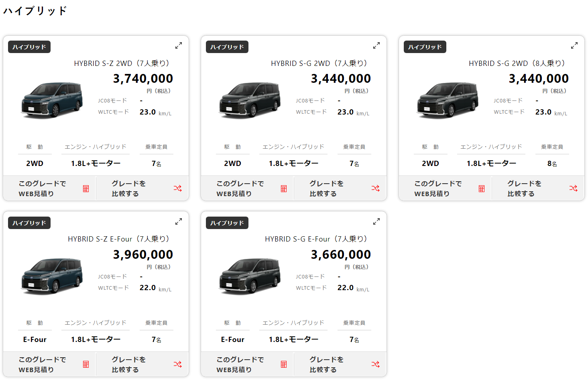This screenshot has height=391, width=588.
Task: Click the estimate grid icon on S-Z 2WD card
Action: (86, 188)
